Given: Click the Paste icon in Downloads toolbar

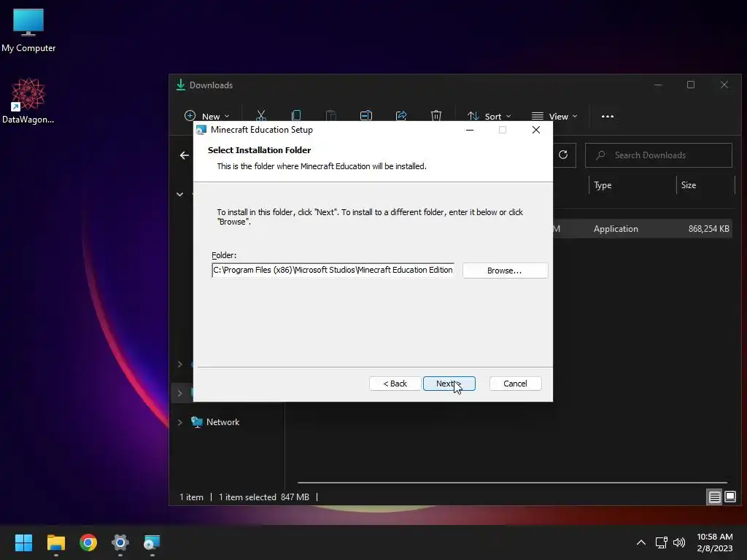Looking at the screenshot, I should 330,116.
